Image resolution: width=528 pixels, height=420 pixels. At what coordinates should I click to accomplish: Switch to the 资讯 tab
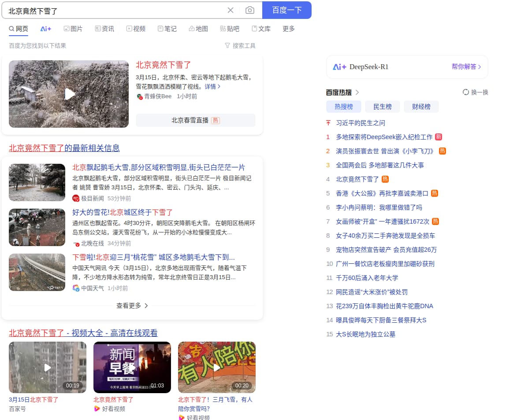click(104, 29)
